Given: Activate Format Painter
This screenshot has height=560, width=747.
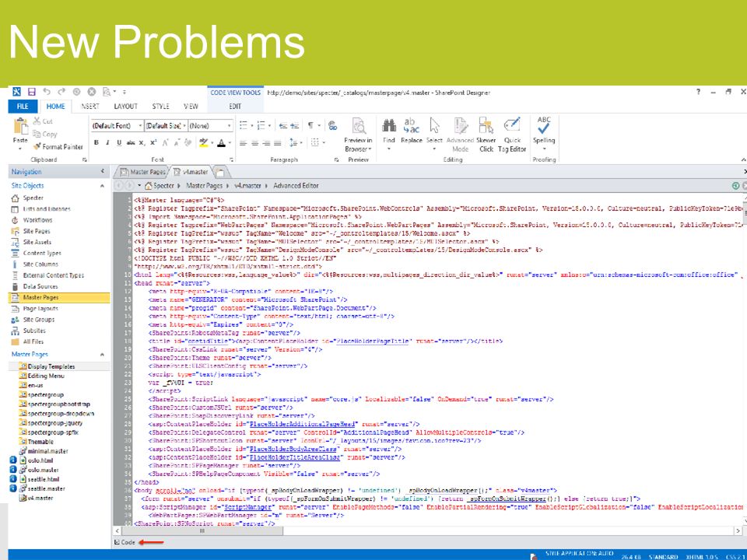Looking at the screenshot, I should tap(58, 147).
